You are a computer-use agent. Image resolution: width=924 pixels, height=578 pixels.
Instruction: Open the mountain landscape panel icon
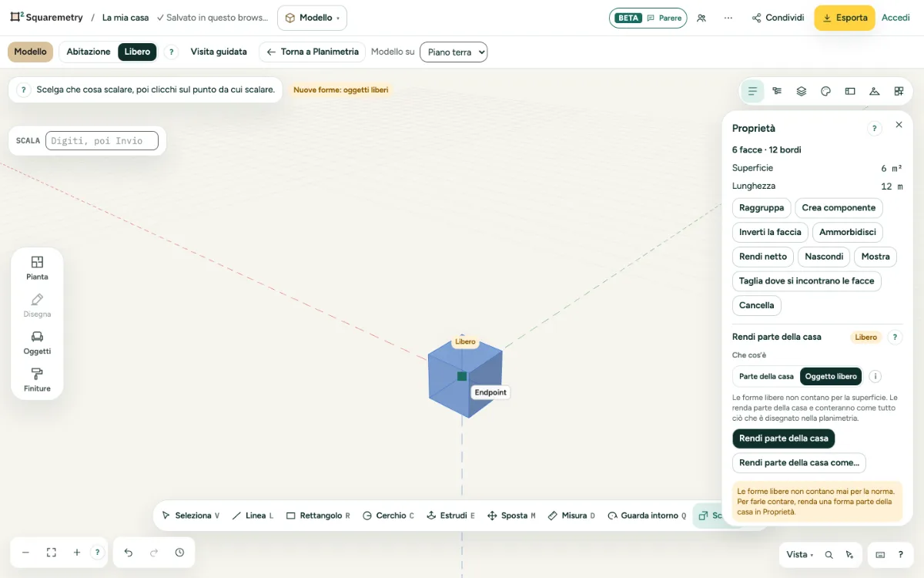point(874,91)
